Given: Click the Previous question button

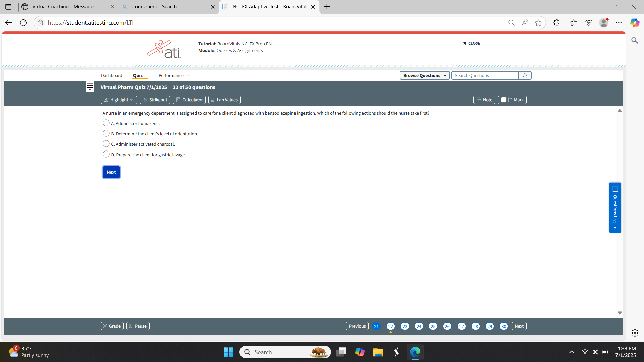Looking at the screenshot, I should [357, 326].
